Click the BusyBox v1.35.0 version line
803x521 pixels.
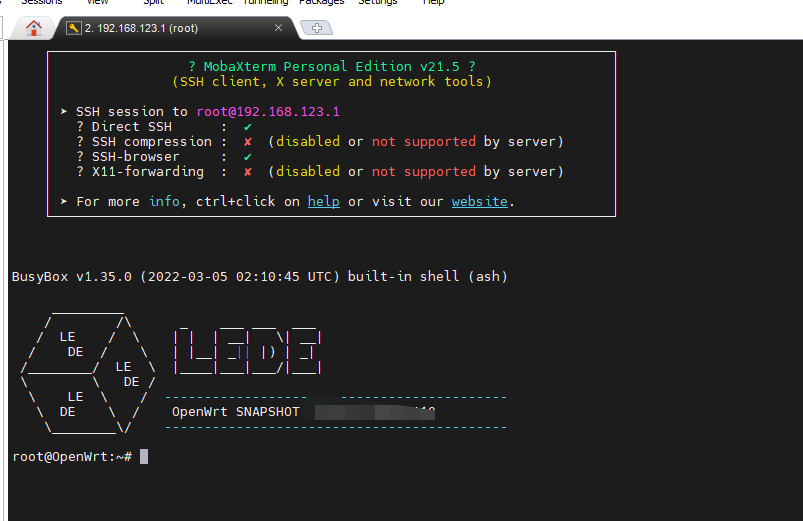pos(260,277)
